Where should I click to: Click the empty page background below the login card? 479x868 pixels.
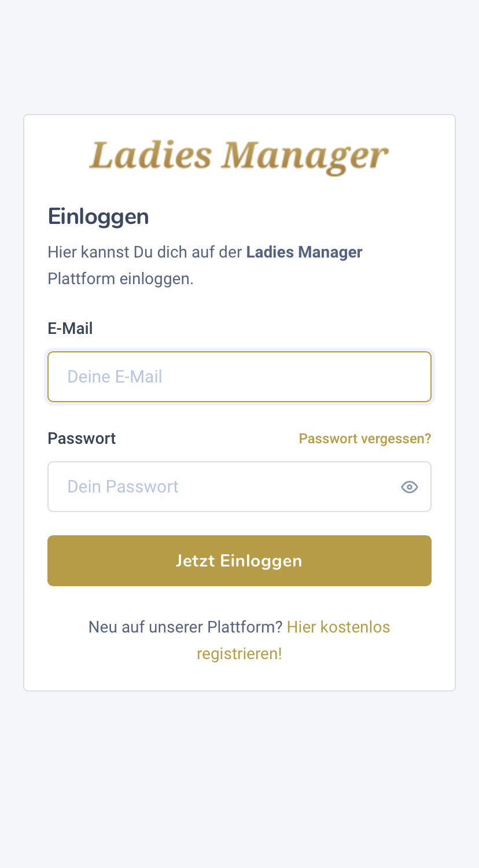click(239, 781)
